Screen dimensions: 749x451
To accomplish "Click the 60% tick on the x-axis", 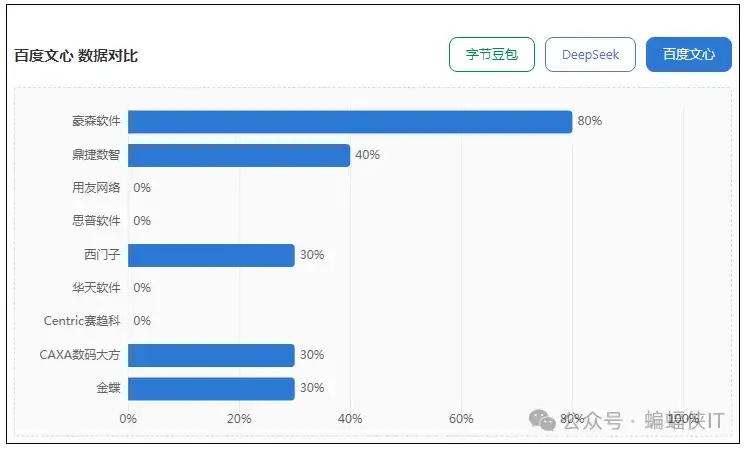I will [x=461, y=419].
